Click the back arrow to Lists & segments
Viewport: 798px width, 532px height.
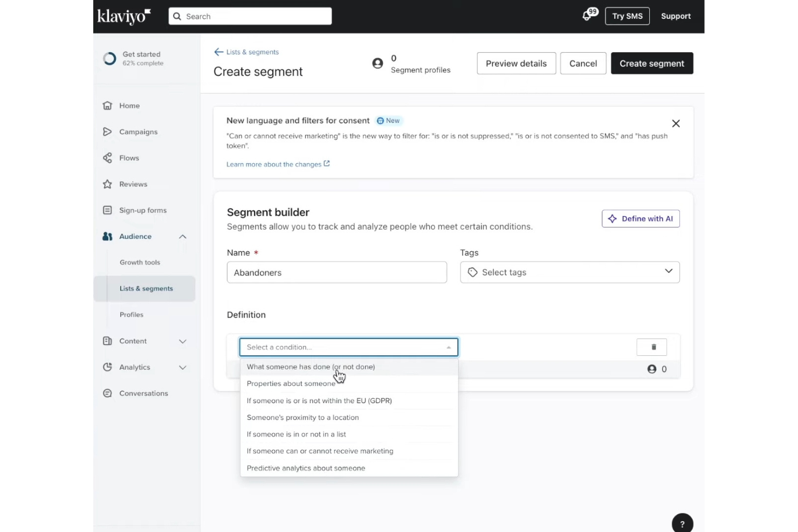click(x=218, y=52)
